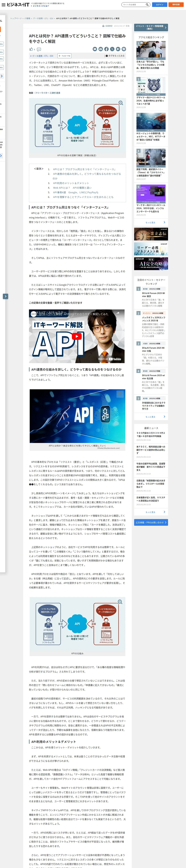Click the search magnifier icon

147,5
